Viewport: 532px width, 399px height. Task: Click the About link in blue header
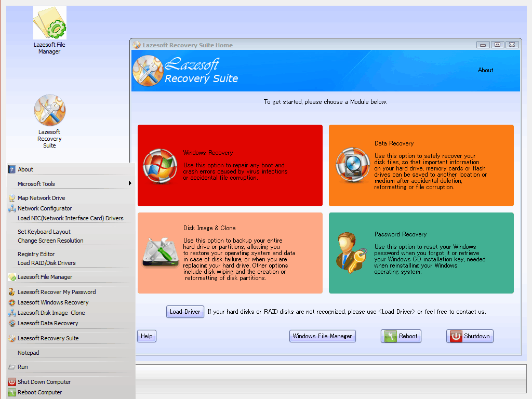click(x=486, y=70)
